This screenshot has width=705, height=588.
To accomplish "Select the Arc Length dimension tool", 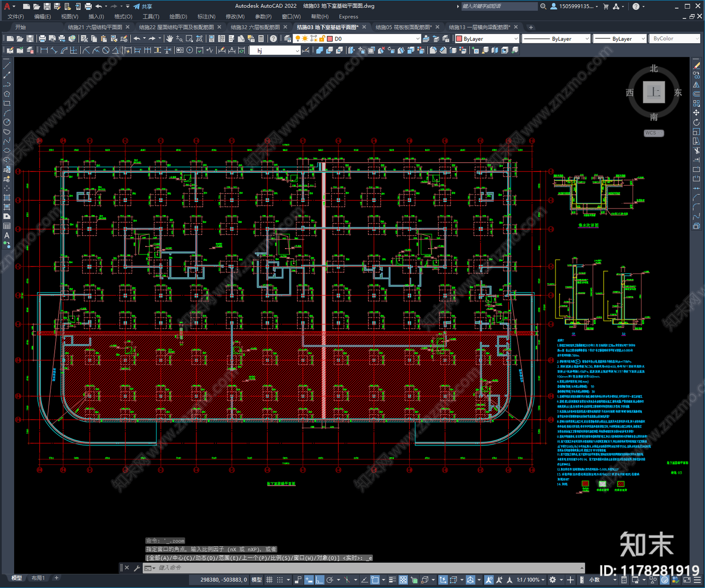I will click(x=64, y=50).
